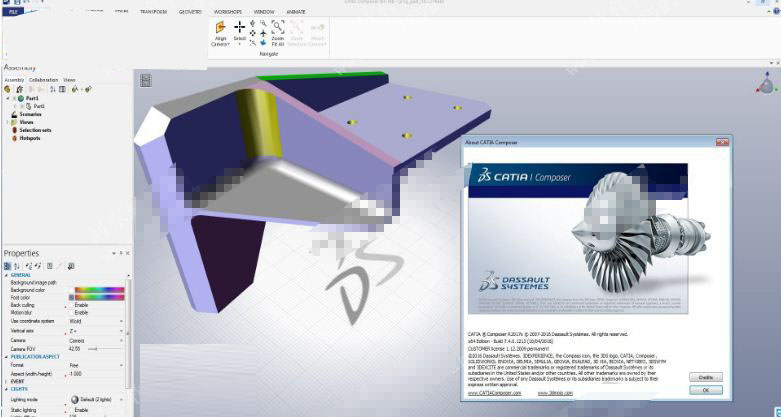Image resolution: width=781 pixels, height=417 pixels.
Task: Click the Properties toolbar list icon
Action: click(49, 266)
